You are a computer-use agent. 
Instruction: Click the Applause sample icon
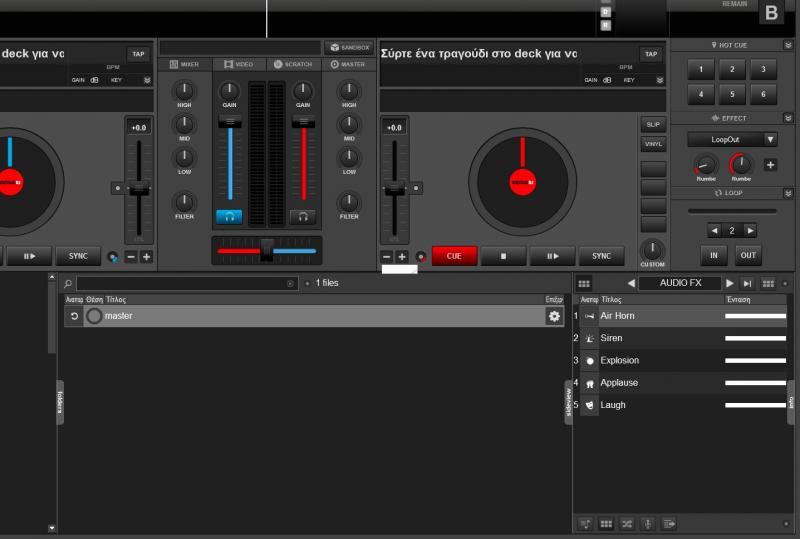click(x=590, y=383)
